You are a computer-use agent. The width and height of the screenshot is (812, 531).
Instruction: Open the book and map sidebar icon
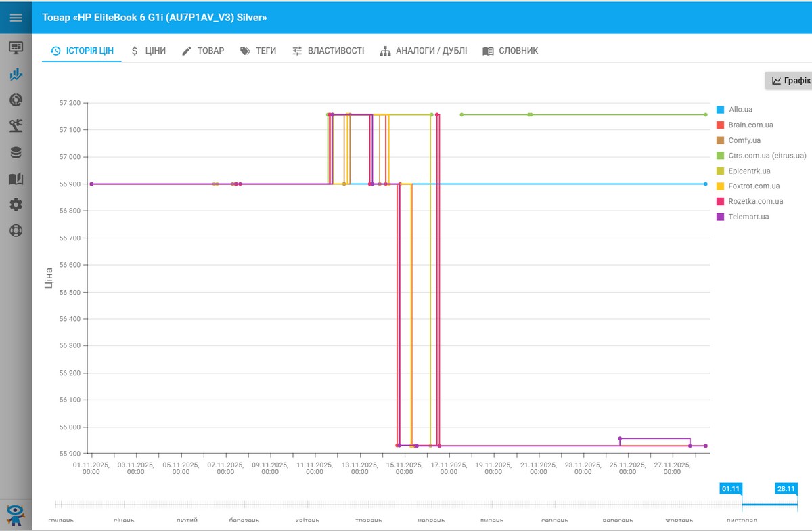tap(16, 179)
